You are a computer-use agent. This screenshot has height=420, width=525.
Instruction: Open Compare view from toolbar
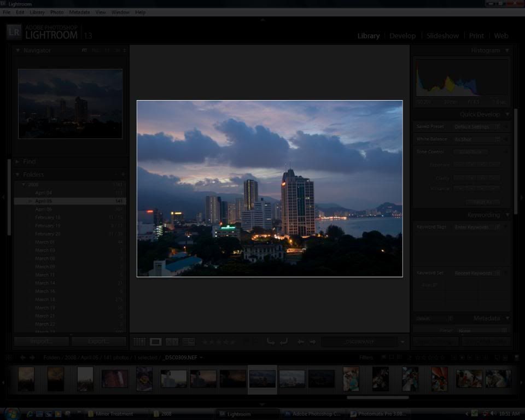(x=172, y=342)
